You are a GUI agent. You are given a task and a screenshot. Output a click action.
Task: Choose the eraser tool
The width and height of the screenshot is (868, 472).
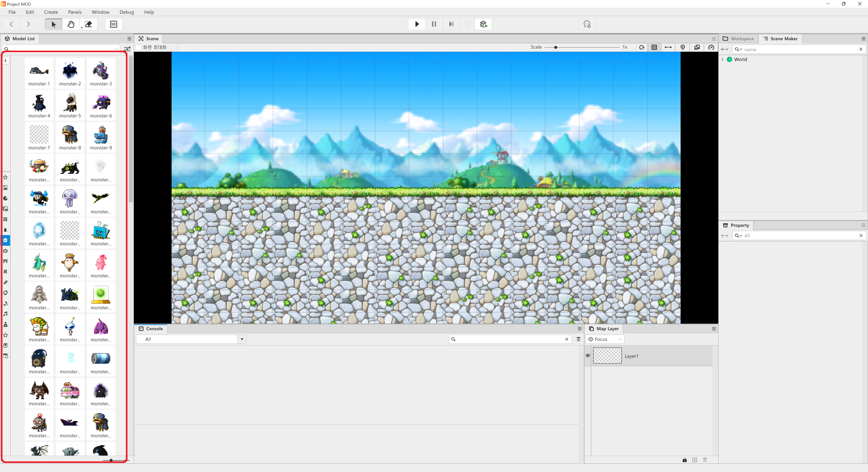pos(88,24)
